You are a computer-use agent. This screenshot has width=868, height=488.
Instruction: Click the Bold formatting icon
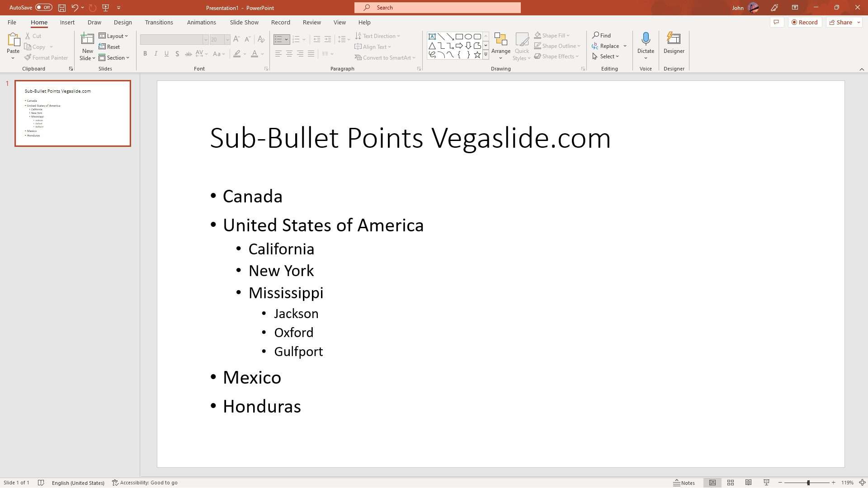145,54
